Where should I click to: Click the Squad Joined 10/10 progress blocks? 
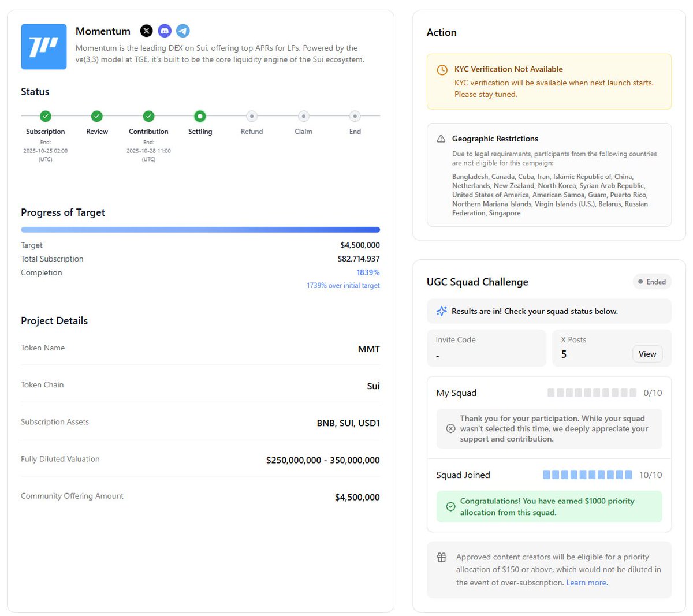coord(587,475)
